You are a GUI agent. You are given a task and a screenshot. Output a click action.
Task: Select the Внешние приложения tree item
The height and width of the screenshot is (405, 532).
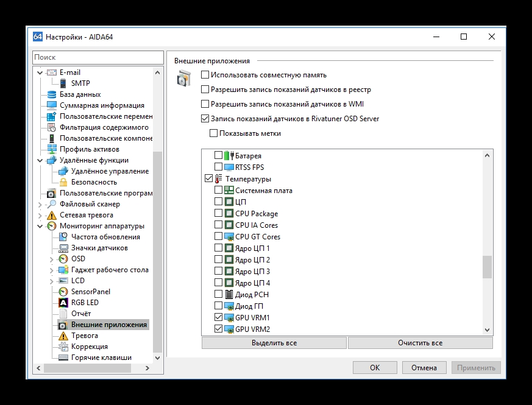coord(109,325)
